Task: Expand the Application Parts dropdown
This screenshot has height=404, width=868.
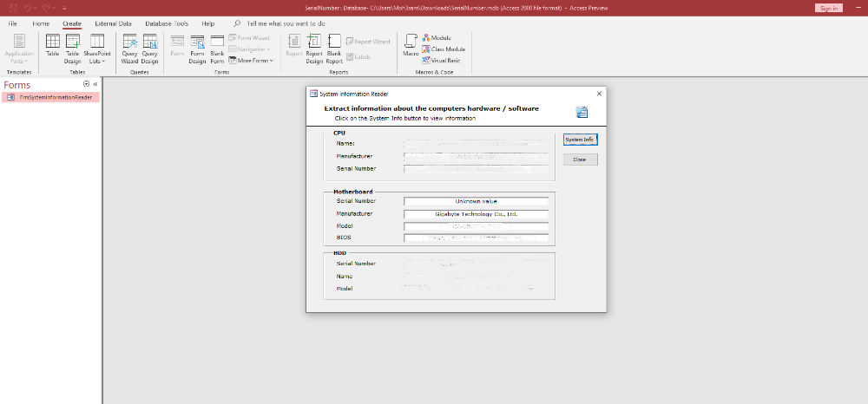Action: [19, 49]
